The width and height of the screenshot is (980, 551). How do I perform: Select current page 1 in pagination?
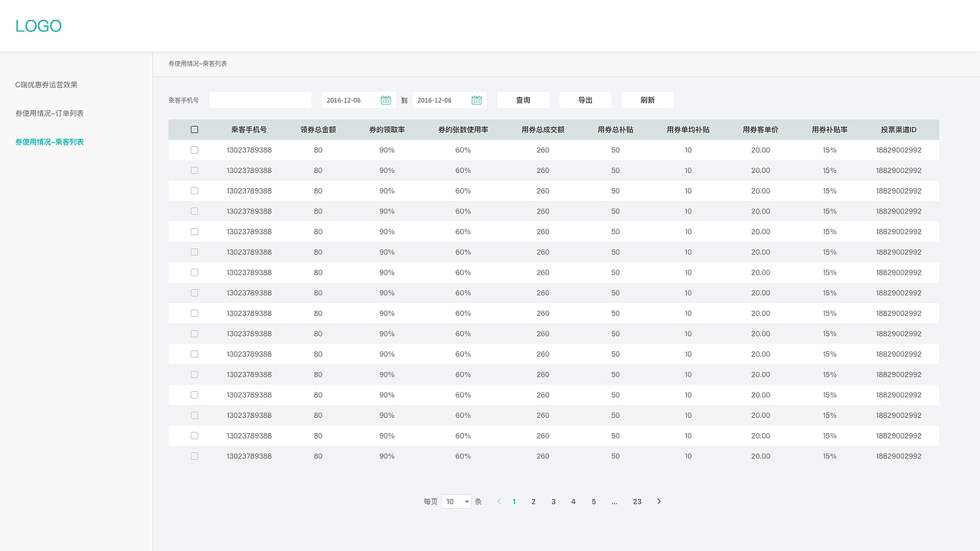click(514, 502)
